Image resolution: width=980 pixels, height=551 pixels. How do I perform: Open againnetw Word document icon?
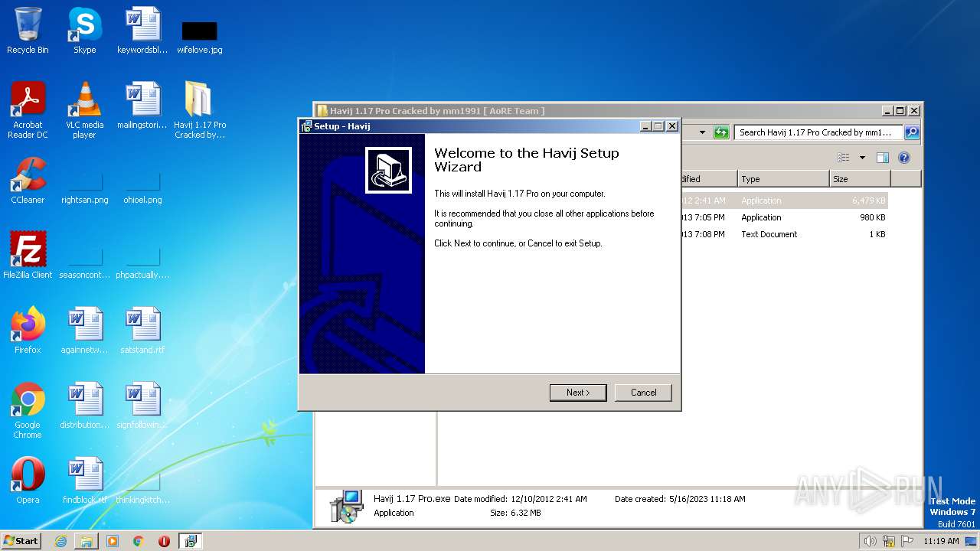click(84, 331)
